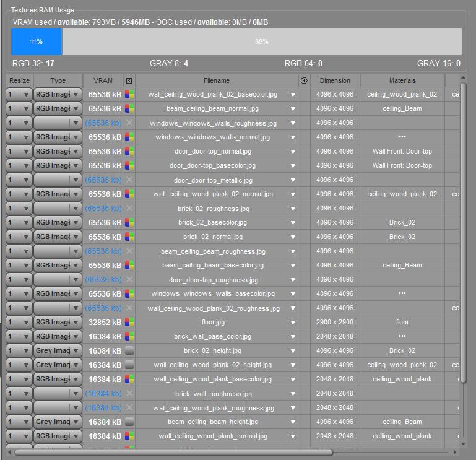Click RGB color icon for windows_windows_walls_normal.jpg
Screen dimensions: 476x460
coord(129,137)
